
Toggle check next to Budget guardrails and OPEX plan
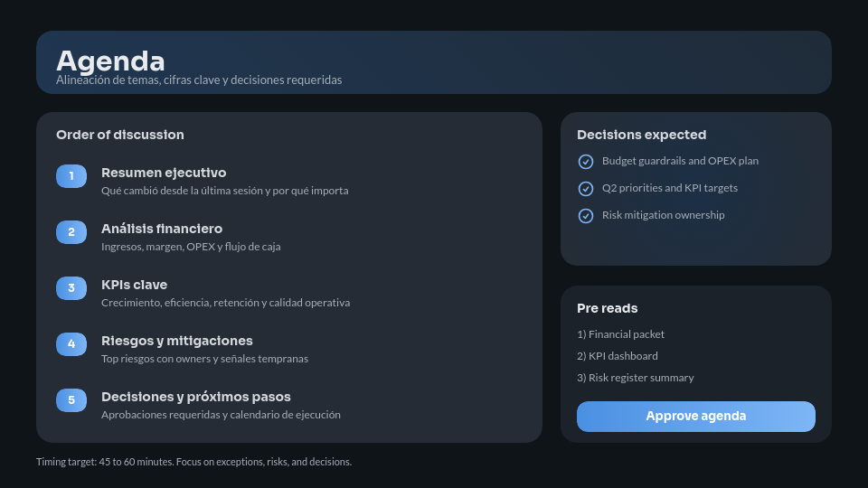tap(585, 162)
